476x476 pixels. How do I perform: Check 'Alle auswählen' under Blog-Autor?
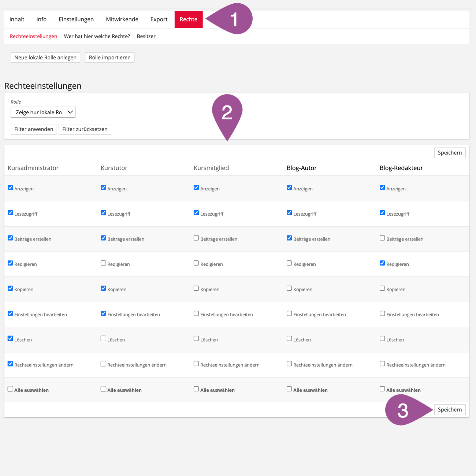(289, 389)
